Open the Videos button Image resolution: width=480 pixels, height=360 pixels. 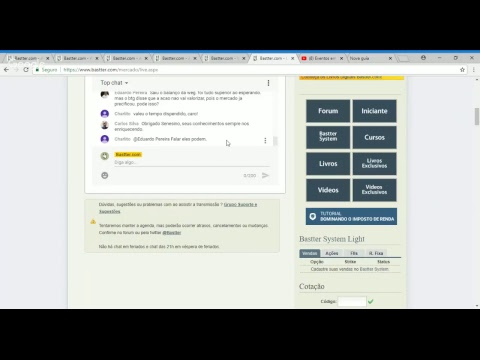328,190
